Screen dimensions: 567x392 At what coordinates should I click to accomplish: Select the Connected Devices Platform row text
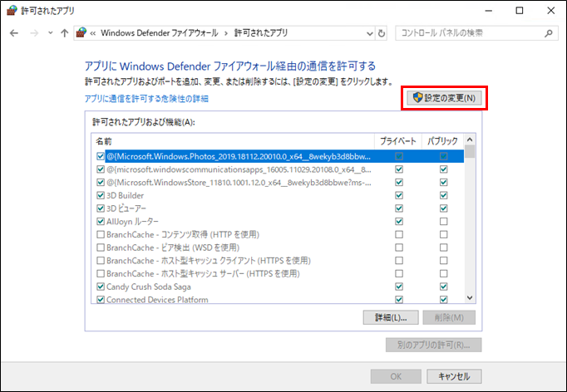pyautogui.click(x=157, y=300)
